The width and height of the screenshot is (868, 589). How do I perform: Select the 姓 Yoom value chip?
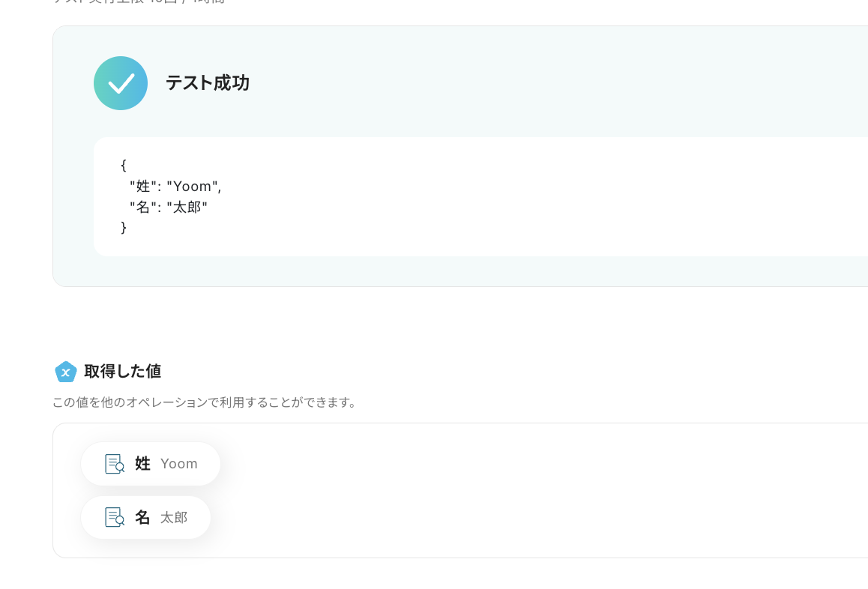tap(151, 464)
